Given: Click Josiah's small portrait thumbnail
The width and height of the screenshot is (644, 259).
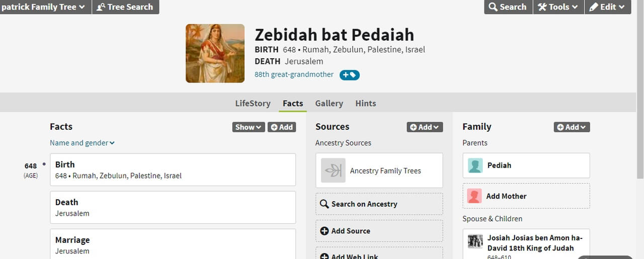Looking at the screenshot, I should (475, 241).
